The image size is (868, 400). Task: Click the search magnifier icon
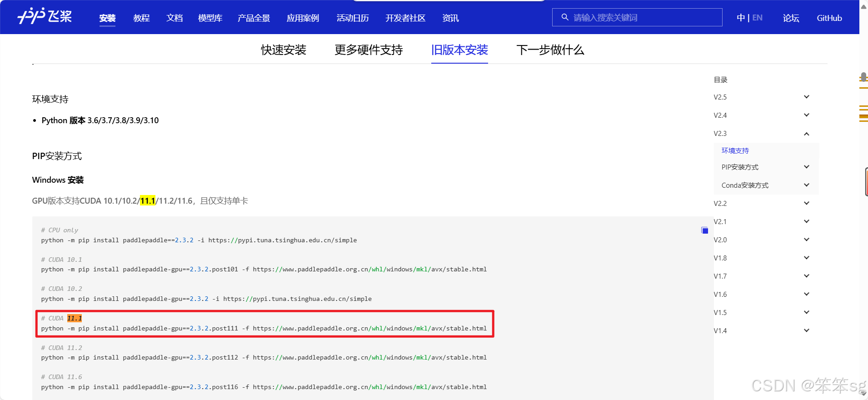565,17
